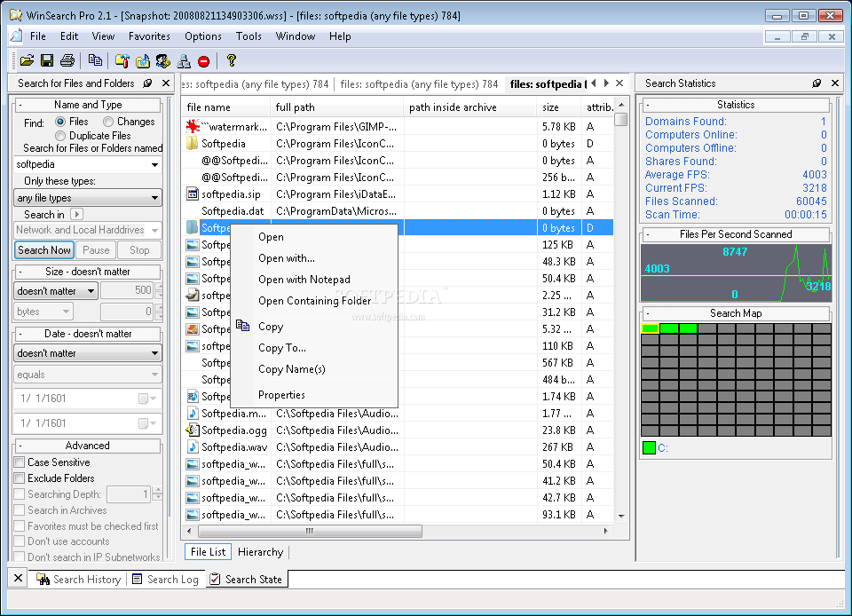The image size is (852, 616).
Task: Click the Softpedia folder icon in row two
Action: pyautogui.click(x=193, y=144)
